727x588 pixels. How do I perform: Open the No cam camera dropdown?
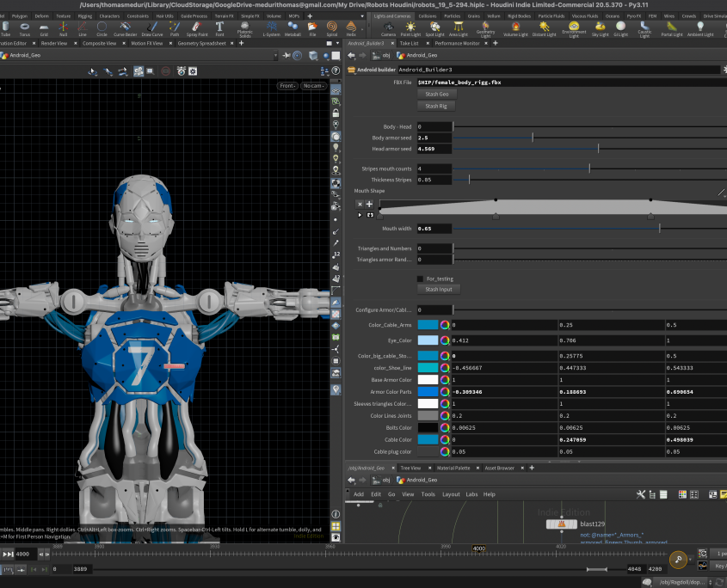[312, 86]
